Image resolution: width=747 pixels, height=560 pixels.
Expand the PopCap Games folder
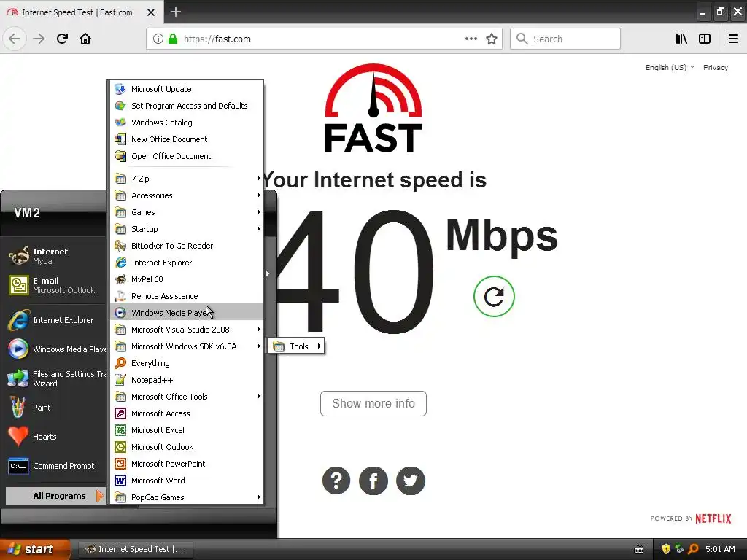187,497
